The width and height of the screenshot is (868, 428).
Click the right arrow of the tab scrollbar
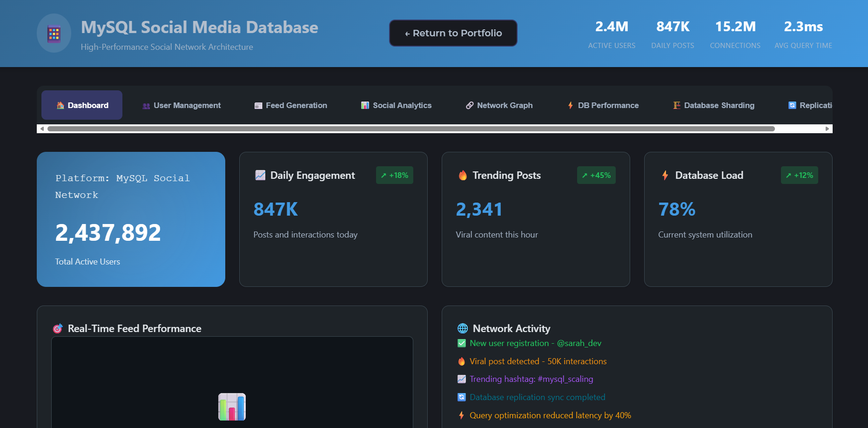click(x=828, y=128)
